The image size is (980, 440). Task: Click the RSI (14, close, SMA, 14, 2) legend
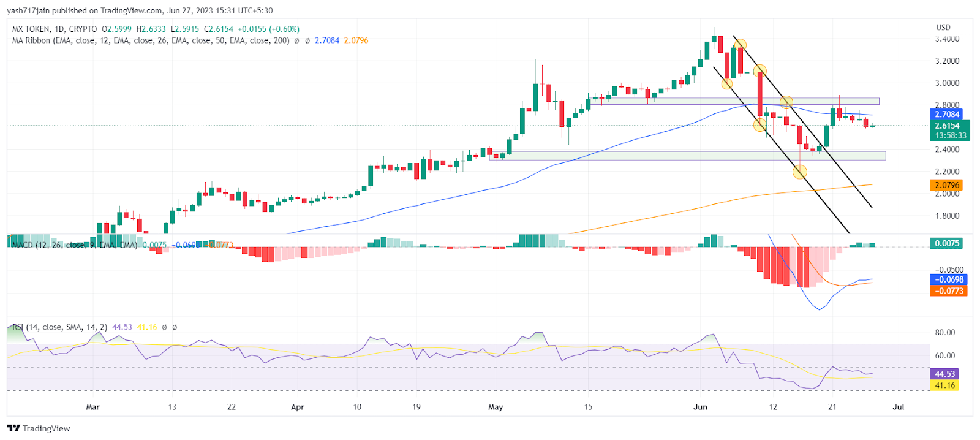point(59,327)
